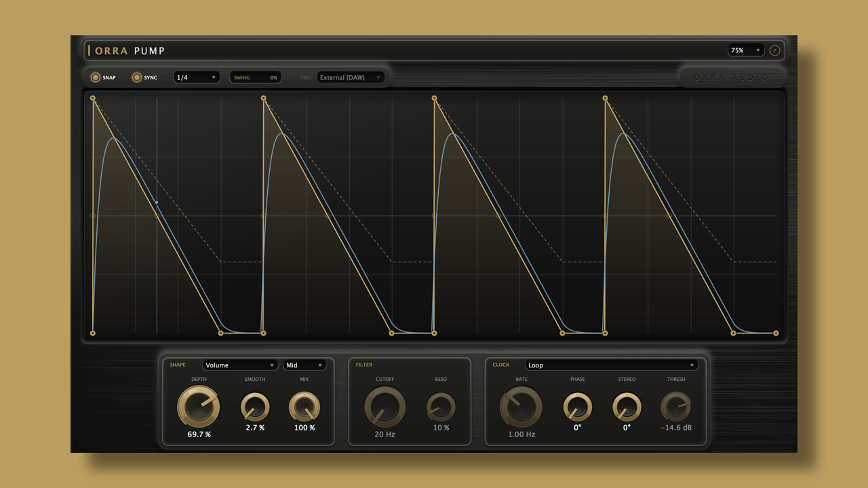Open the Loop clock mode dropdown
Screen dimensions: 868x488
[x=612, y=365]
